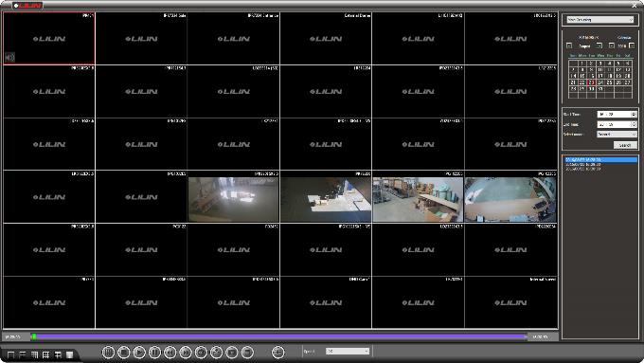The height and width of the screenshot is (363, 644).
Task: Select the red-highlighted date 23
Action: [591, 82]
